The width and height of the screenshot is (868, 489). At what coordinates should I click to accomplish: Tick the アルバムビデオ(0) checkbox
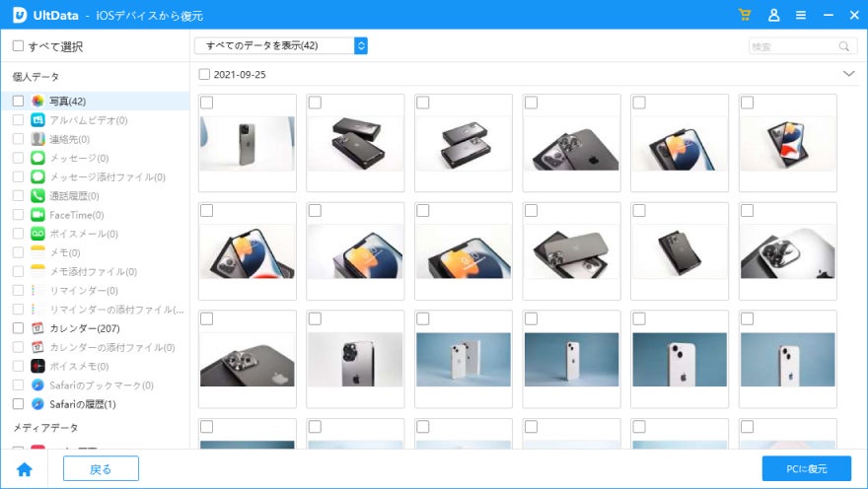[x=19, y=119]
